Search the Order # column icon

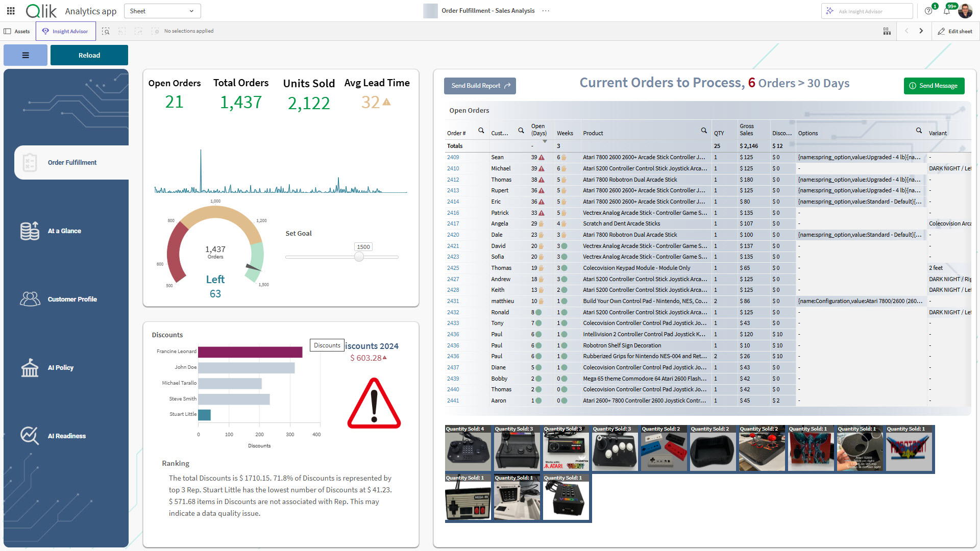coord(481,131)
